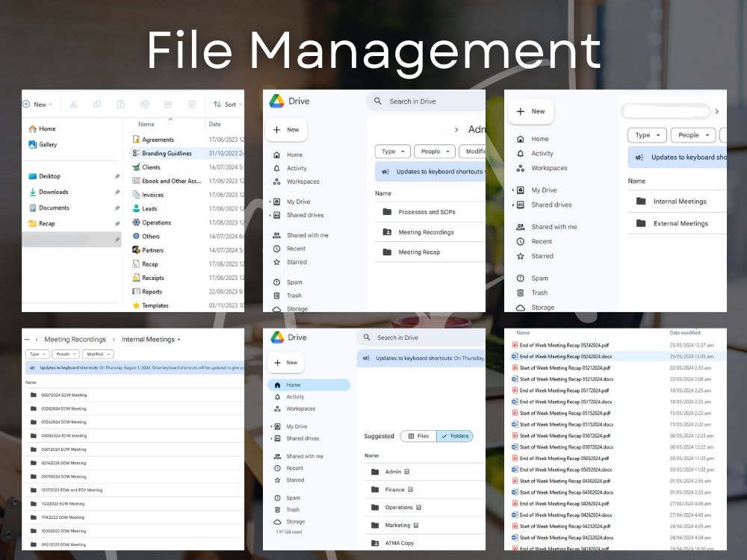Viewport: 747px width, 560px height.
Task: Open the External Meetings folder
Action: 677,223
